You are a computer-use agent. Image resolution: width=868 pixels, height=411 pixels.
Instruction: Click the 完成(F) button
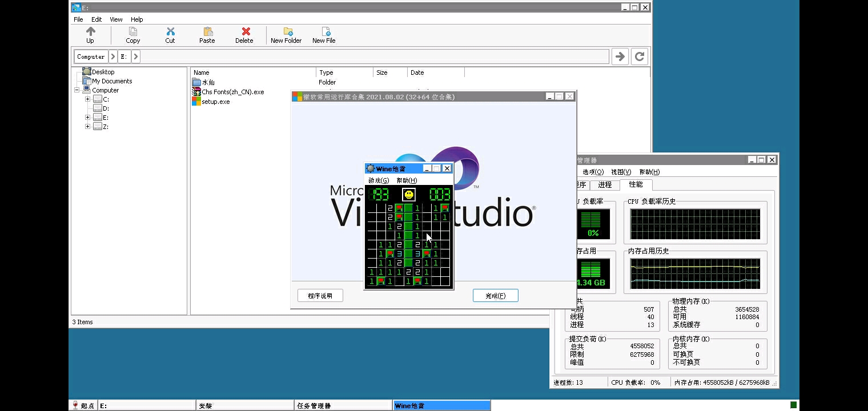pos(495,296)
